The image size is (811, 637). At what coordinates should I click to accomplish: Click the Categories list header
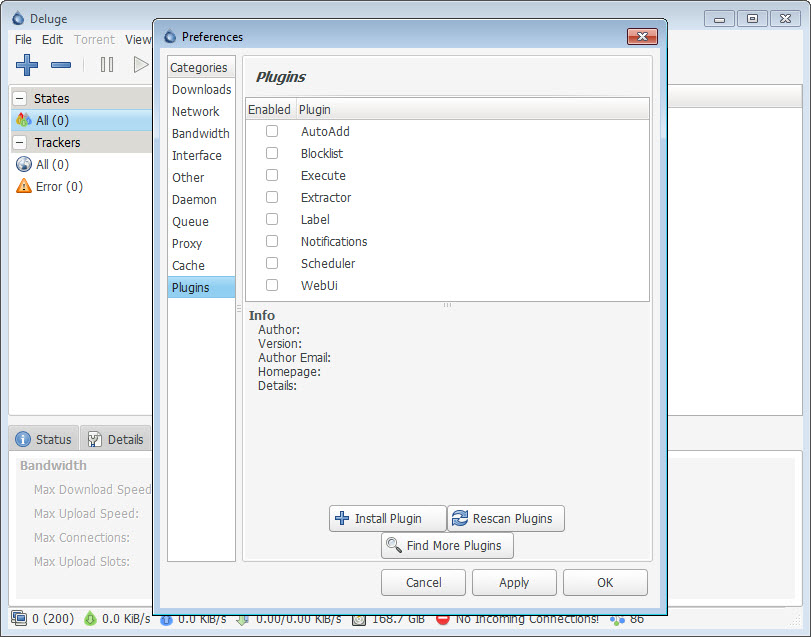[201, 67]
